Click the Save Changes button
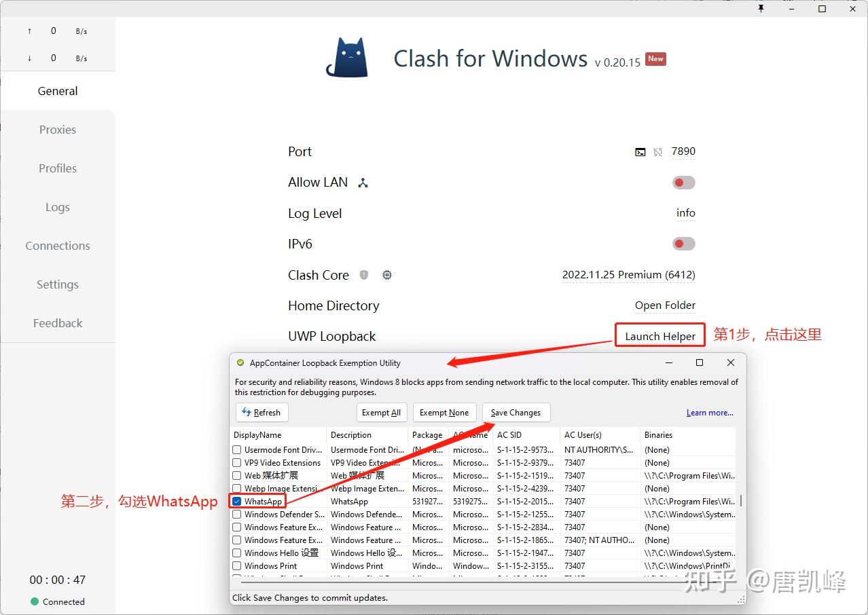868x615 pixels. coord(516,413)
